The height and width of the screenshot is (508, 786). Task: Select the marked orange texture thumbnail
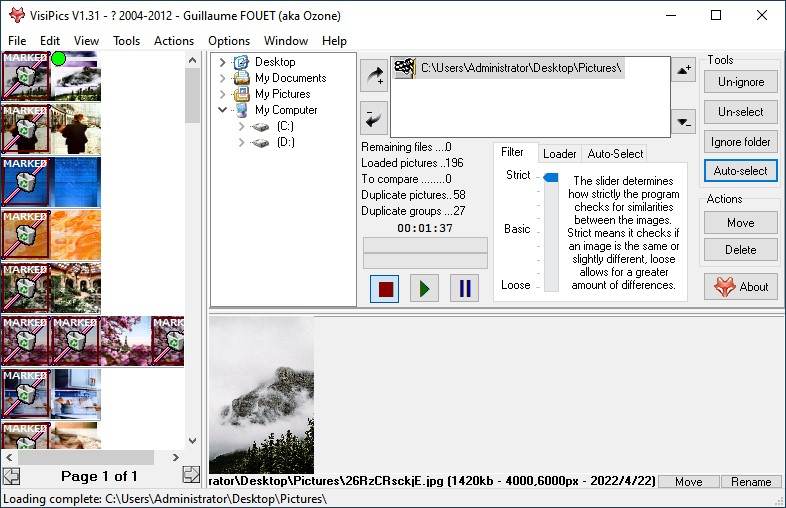click(26, 233)
